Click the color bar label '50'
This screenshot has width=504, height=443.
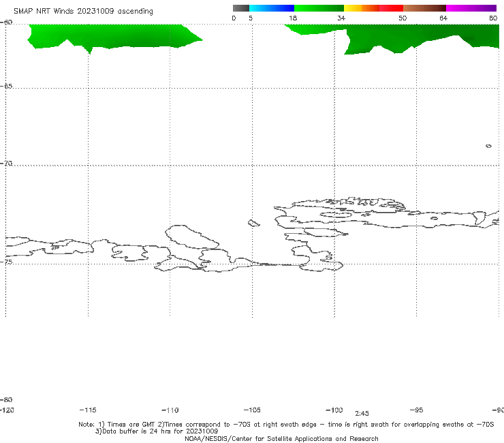coord(403,18)
